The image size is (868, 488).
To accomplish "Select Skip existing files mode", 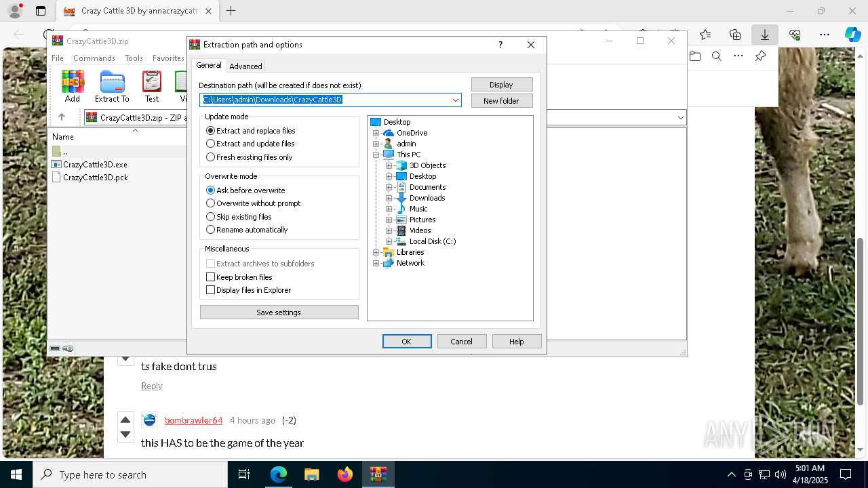I will (239, 217).
